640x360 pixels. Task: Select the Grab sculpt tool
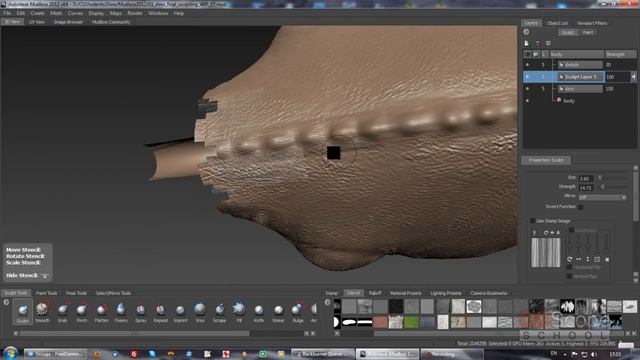[62, 312]
